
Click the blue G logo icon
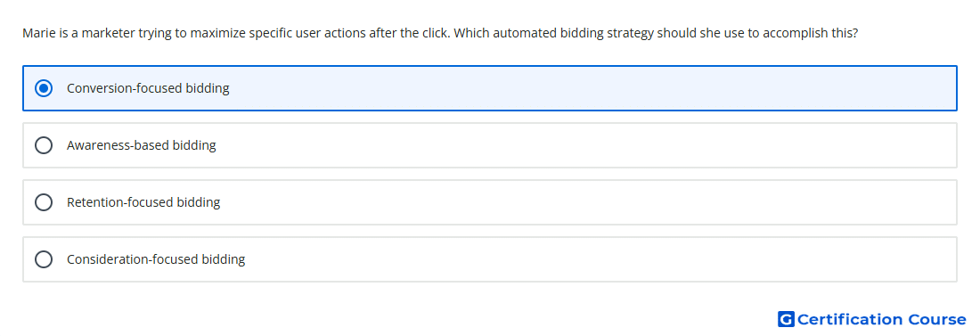tap(786, 319)
